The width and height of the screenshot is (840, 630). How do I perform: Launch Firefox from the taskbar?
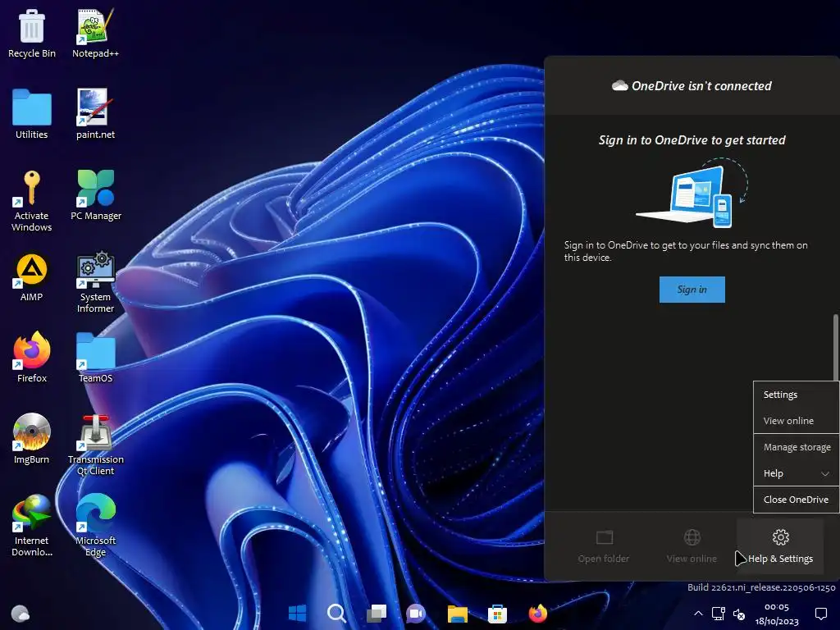pos(537,613)
